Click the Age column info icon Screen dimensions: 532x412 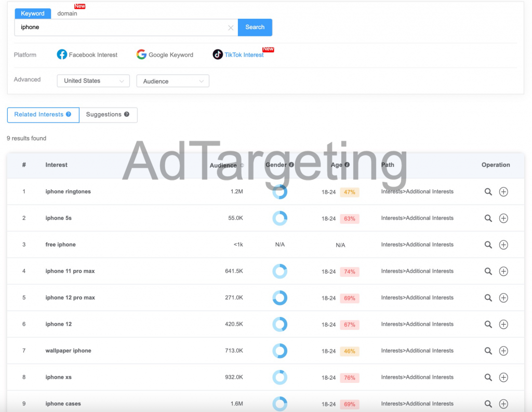[347, 165]
